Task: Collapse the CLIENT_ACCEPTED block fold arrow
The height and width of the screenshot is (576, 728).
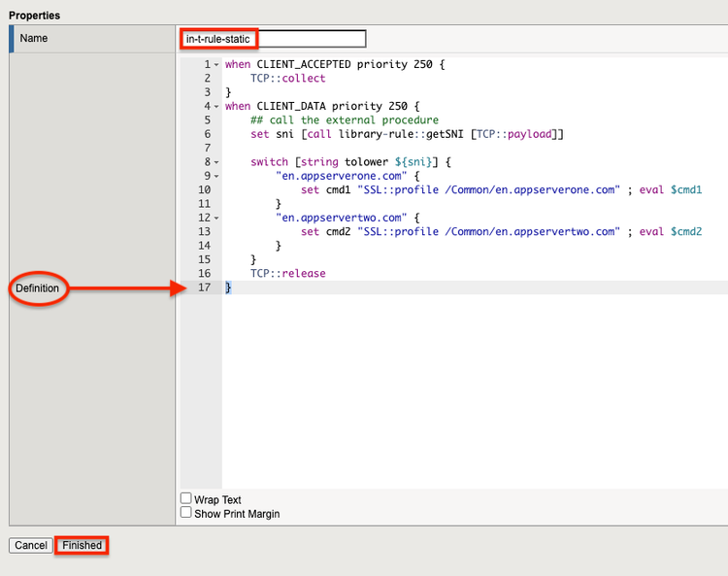Action: [x=216, y=65]
